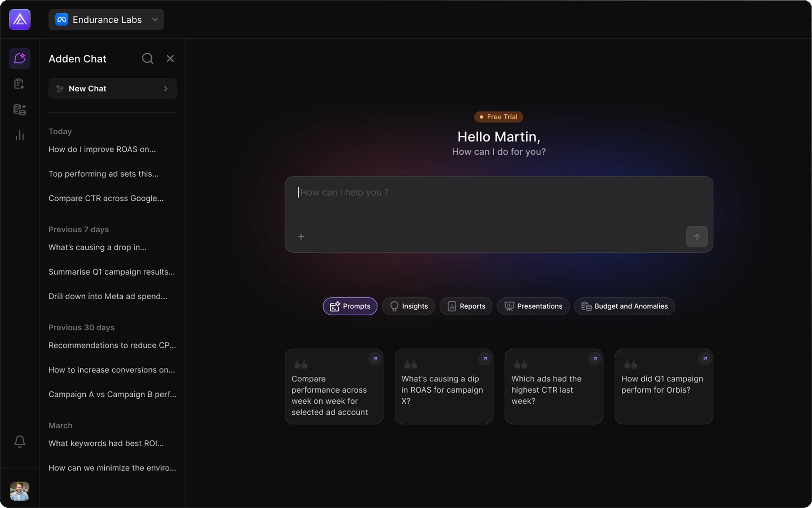Switch to the Insights tab
Image resolution: width=812 pixels, height=508 pixels.
tap(408, 306)
